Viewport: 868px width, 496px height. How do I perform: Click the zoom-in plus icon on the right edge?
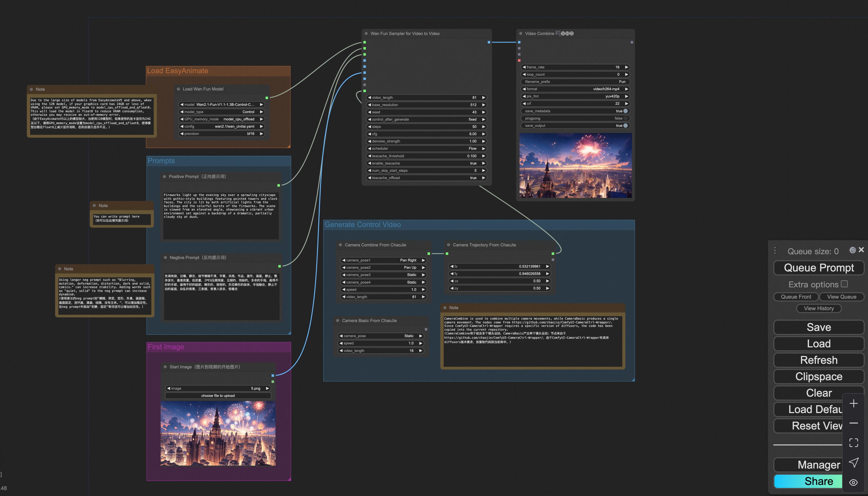[x=854, y=404]
